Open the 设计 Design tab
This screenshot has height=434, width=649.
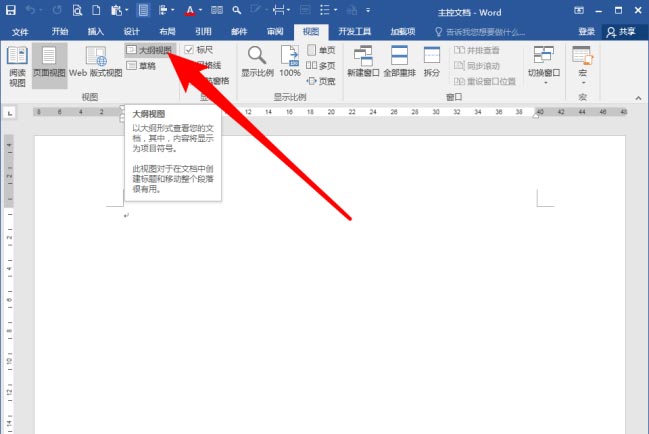tap(132, 31)
